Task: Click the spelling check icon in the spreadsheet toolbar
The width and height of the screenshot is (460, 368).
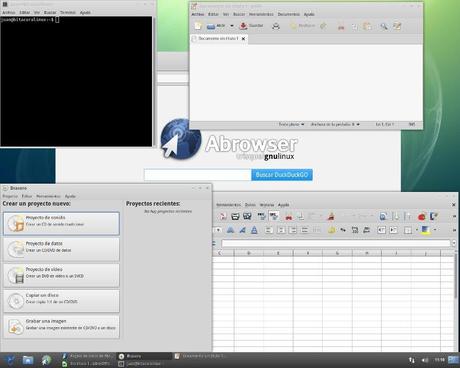Action: point(262,217)
